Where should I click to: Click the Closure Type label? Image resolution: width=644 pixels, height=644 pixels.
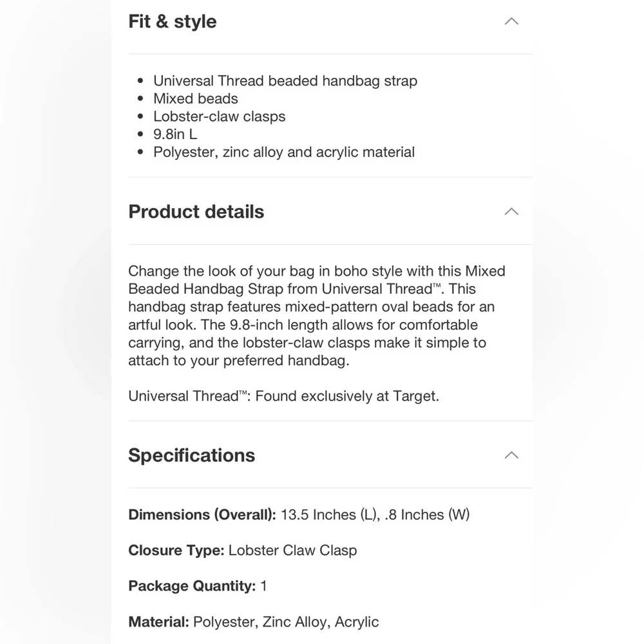tap(176, 550)
